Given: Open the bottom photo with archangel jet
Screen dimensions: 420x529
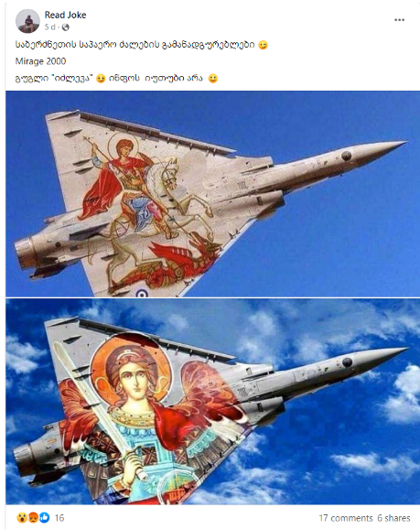Looking at the screenshot, I should (x=212, y=402).
